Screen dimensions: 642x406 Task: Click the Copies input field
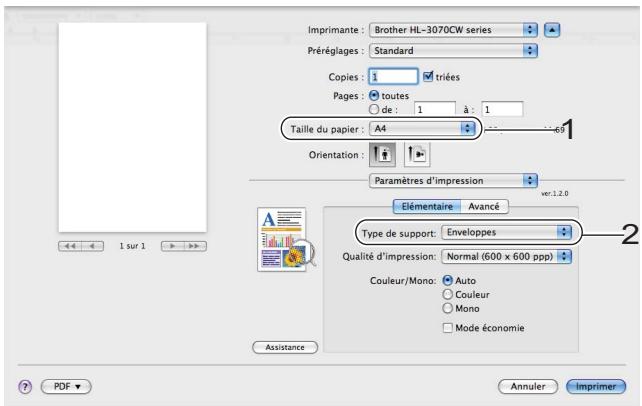coord(393,77)
